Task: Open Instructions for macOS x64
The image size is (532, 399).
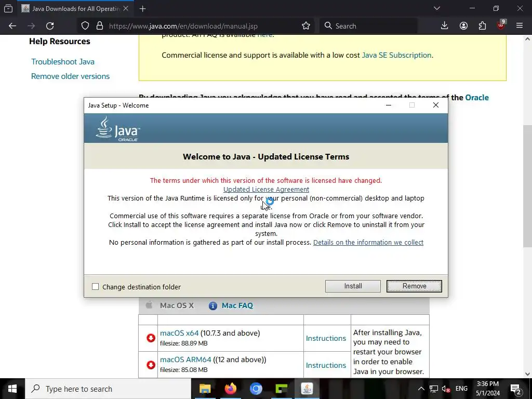Action: point(326,338)
